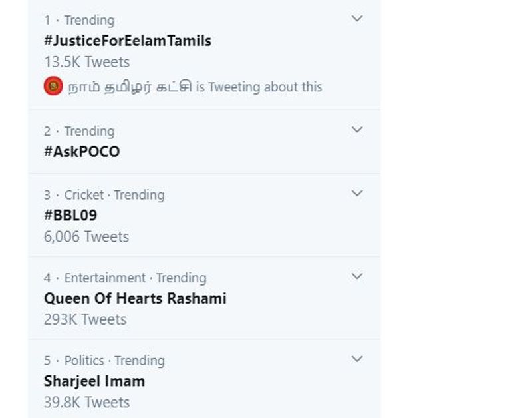The width and height of the screenshot is (532, 418).
Task: Select the '1 · Trending' label row
Action: 79,20
